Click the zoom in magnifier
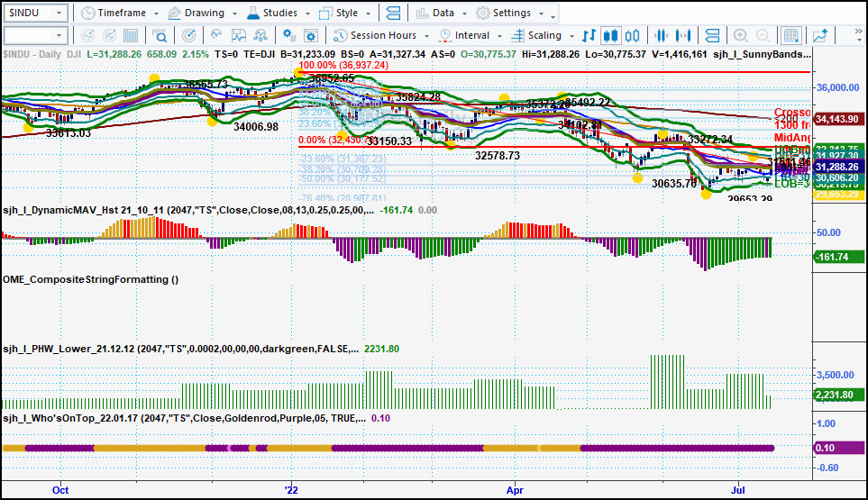 click(741, 35)
